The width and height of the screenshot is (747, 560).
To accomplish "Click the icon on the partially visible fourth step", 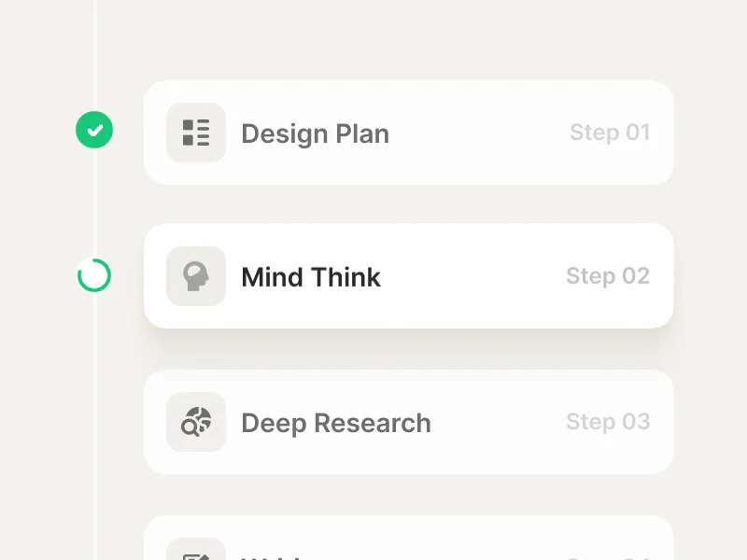I will 196,551.
